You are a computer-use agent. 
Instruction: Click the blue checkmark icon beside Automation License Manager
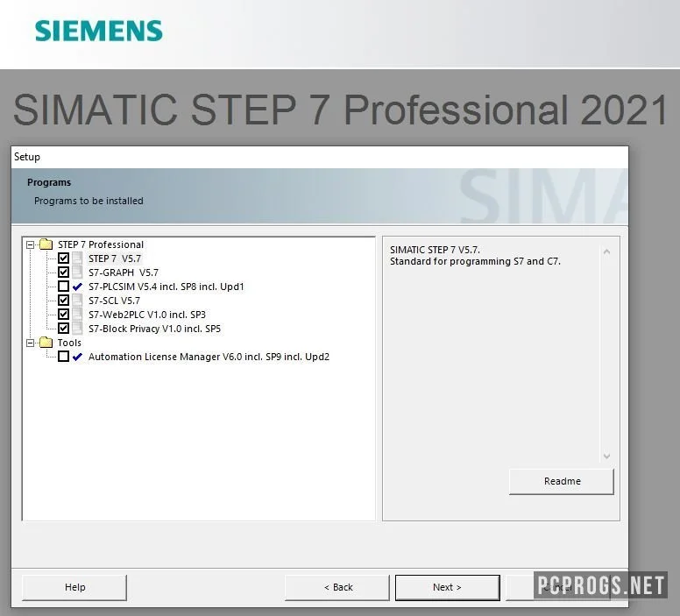pos(77,357)
